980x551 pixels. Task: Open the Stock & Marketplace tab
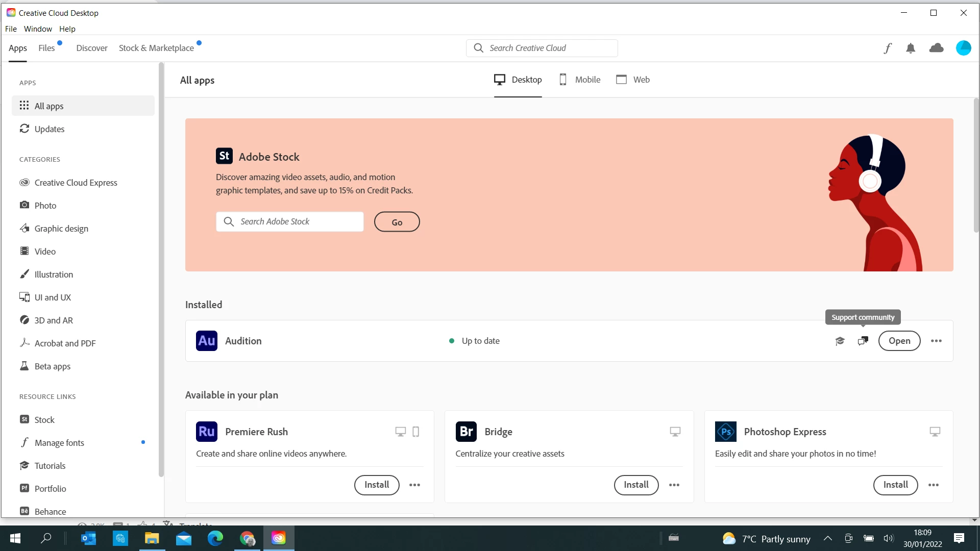click(156, 48)
